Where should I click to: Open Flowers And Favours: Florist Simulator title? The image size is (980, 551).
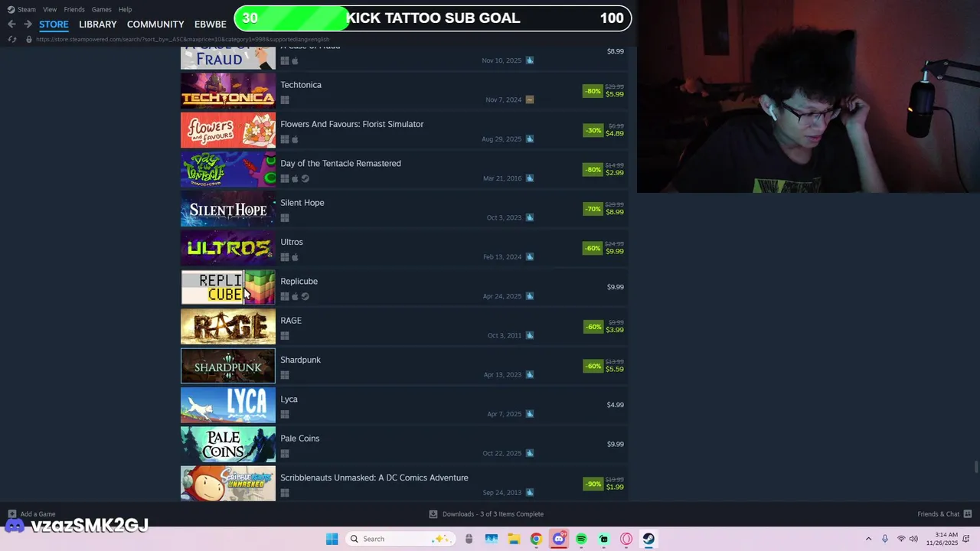(351, 124)
